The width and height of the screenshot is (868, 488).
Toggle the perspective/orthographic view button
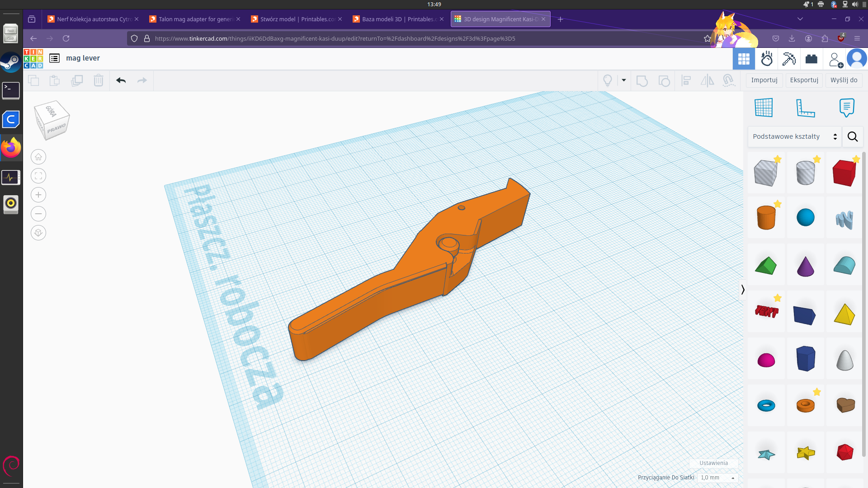coord(38,233)
